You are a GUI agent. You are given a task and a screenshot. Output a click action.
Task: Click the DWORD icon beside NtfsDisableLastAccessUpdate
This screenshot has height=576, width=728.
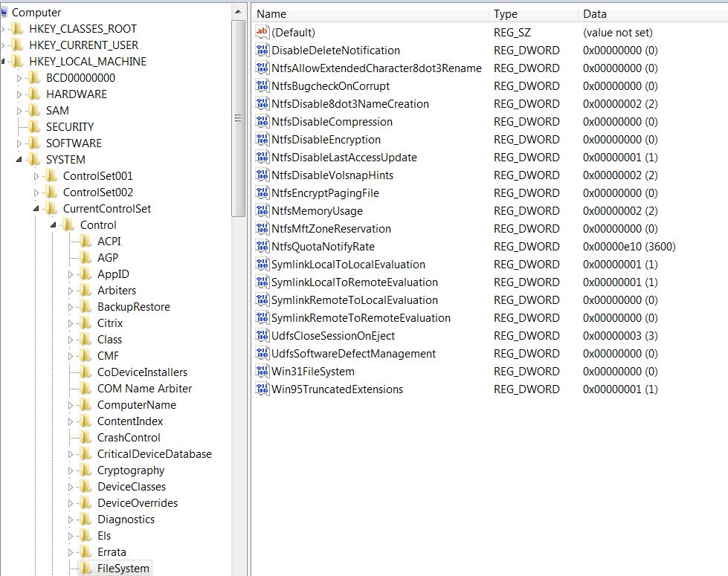tap(262, 158)
